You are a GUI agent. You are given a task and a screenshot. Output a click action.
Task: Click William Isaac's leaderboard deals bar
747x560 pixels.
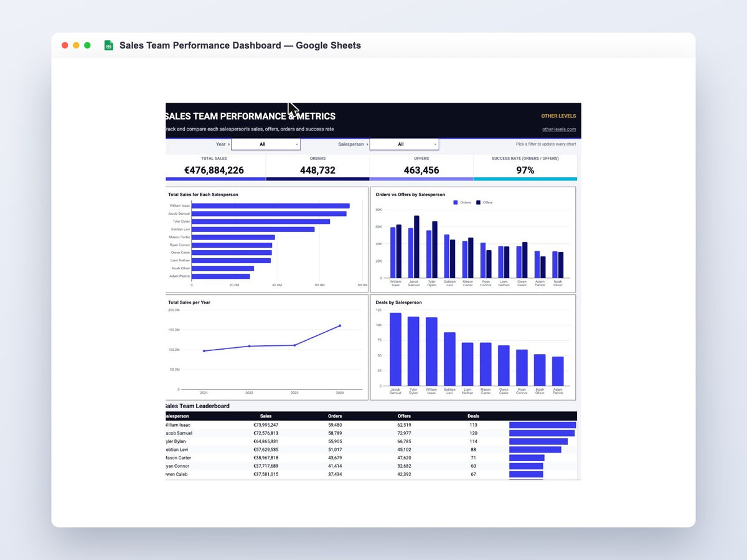pos(542,425)
